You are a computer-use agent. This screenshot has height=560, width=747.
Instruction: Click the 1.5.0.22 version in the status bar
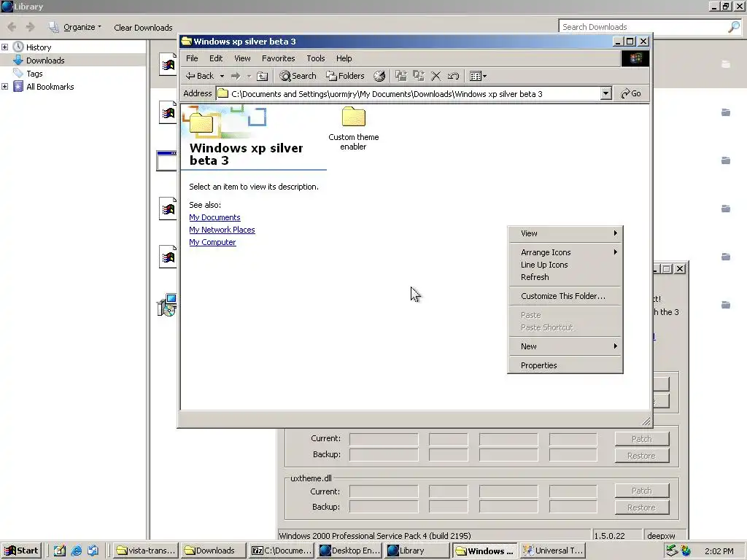[x=616, y=536]
